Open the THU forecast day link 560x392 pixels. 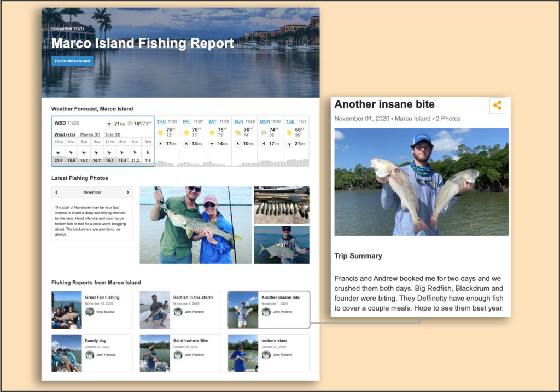(161, 121)
